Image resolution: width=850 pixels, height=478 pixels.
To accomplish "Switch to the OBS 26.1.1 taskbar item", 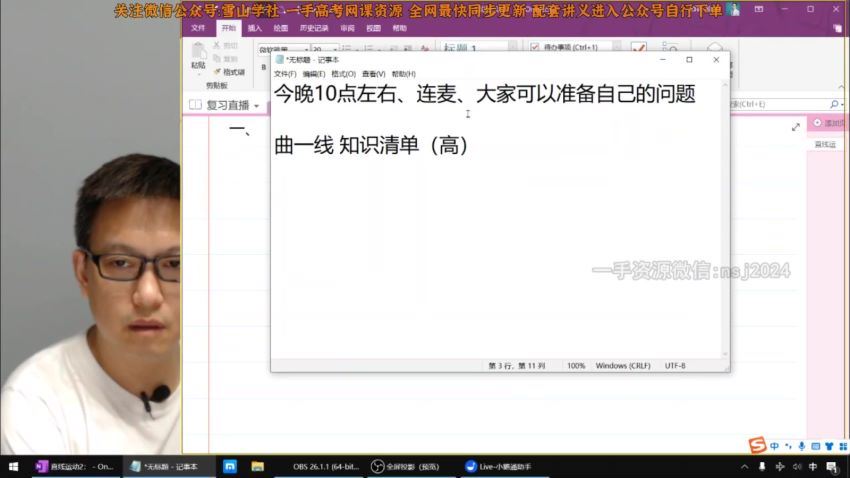I will coord(320,466).
